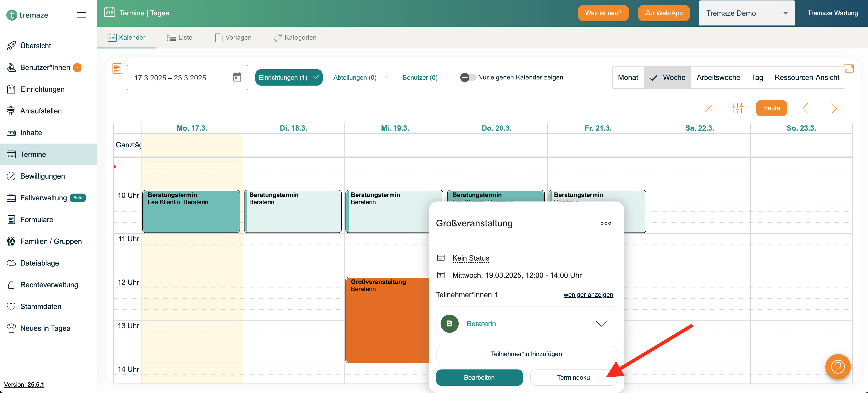Expand the Benutzer (0) filter

pos(425,77)
